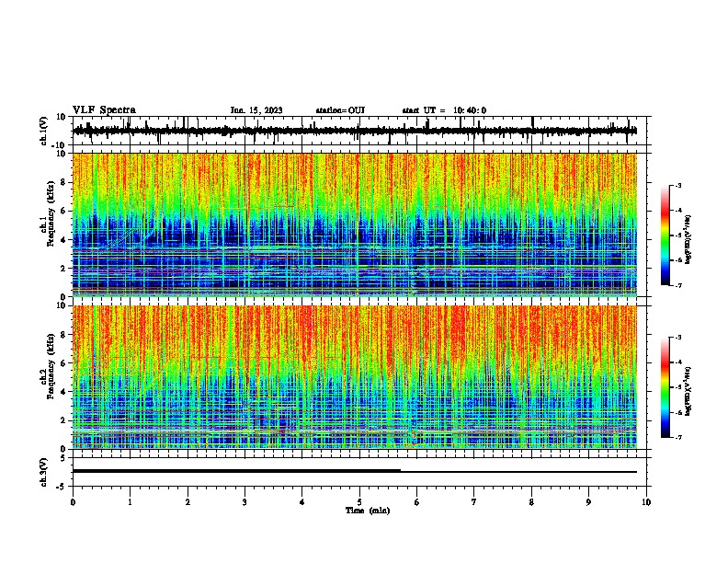Click the ch.3 voltage trace panel

pos(359,472)
